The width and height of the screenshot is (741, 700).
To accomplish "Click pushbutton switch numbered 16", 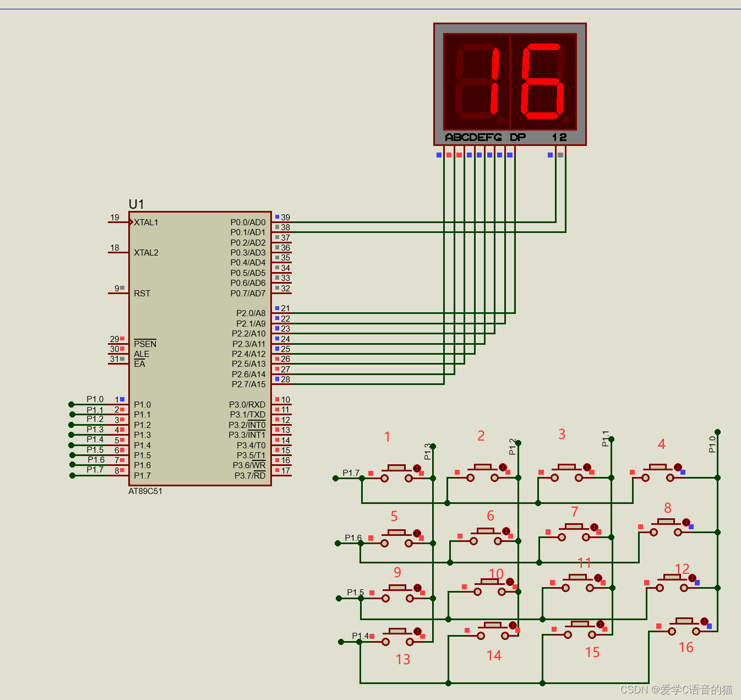I will 684,626.
